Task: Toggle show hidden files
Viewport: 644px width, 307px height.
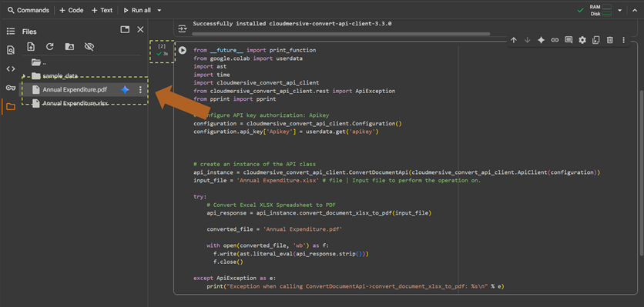Action: tap(89, 47)
